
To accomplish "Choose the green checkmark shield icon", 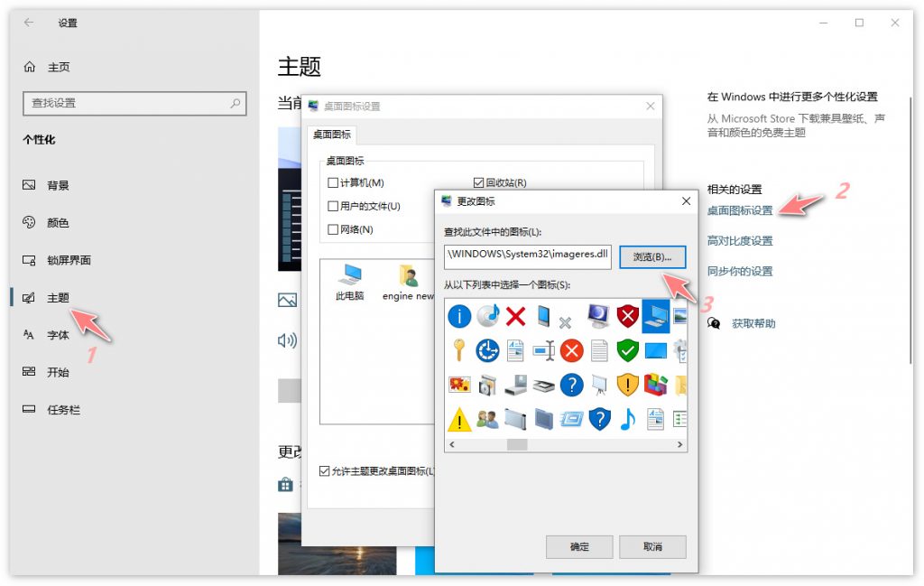I will click(x=628, y=350).
